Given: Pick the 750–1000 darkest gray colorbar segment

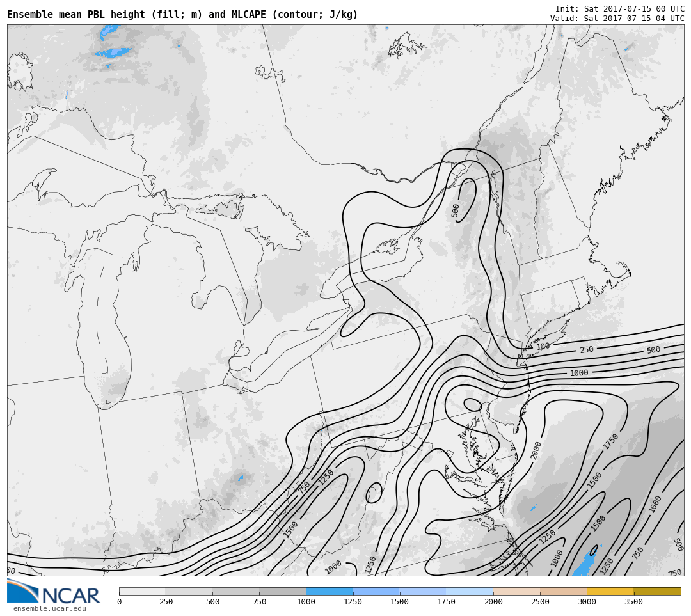Looking at the screenshot, I should (x=283, y=591).
